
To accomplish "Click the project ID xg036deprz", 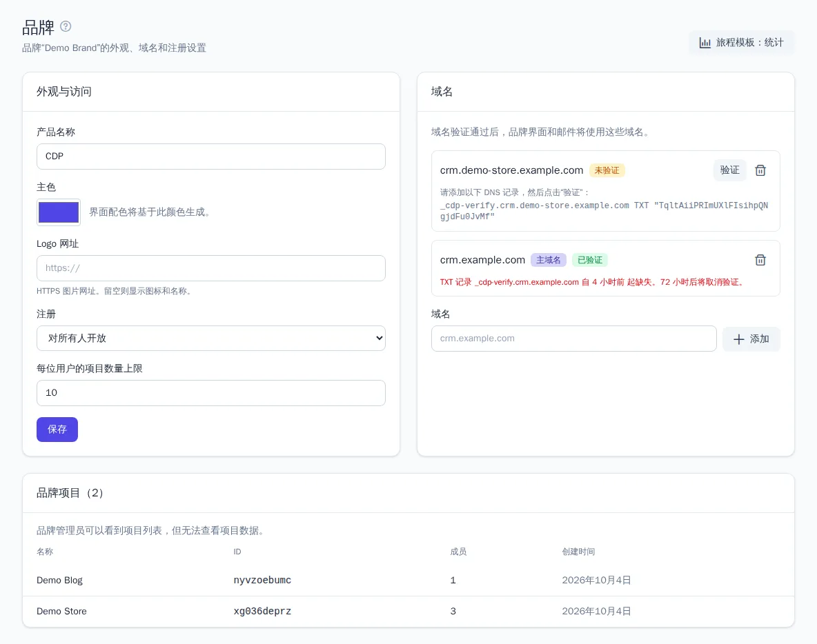I will (x=262, y=611).
